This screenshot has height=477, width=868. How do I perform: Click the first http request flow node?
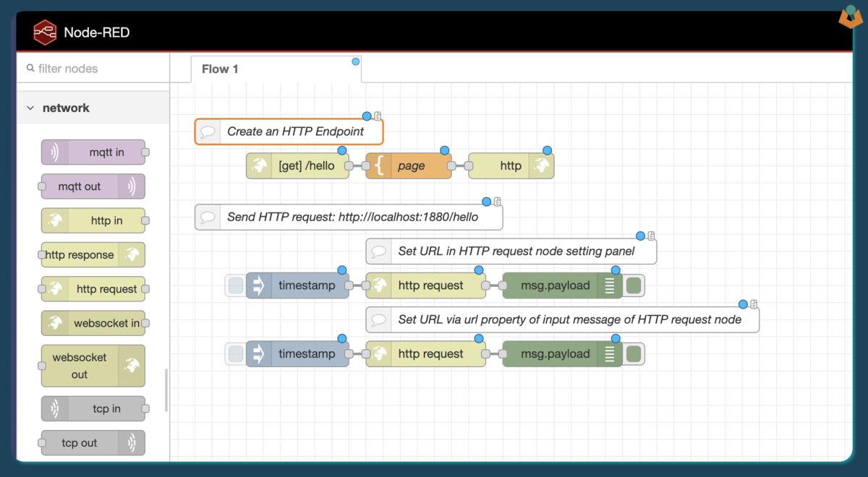426,285
